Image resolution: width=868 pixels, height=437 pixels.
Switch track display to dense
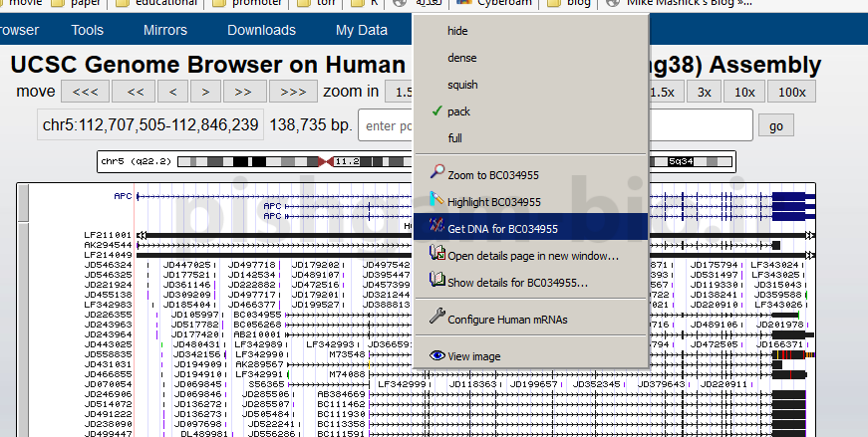click(x=461, y=58)
